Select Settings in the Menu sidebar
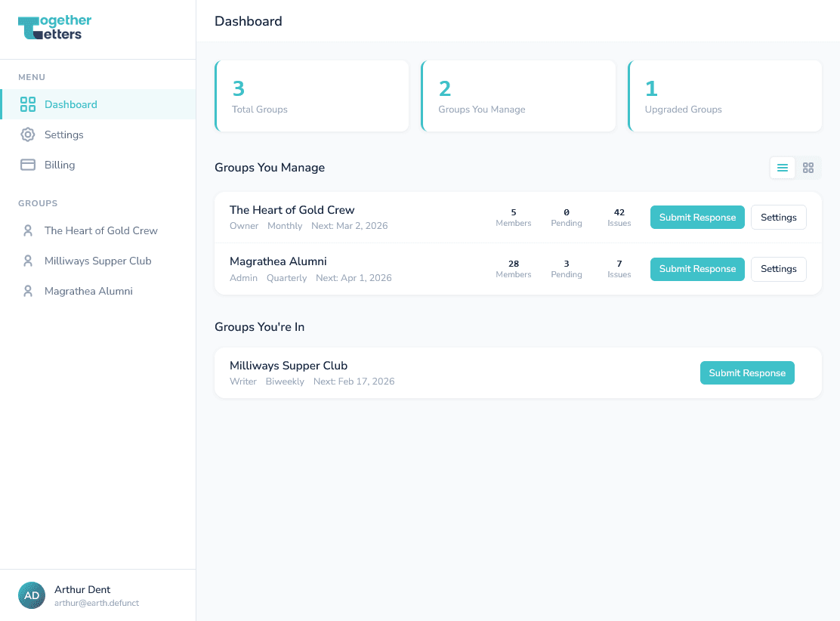The height and width of the screenshot is (621, 840). point(63,134)
